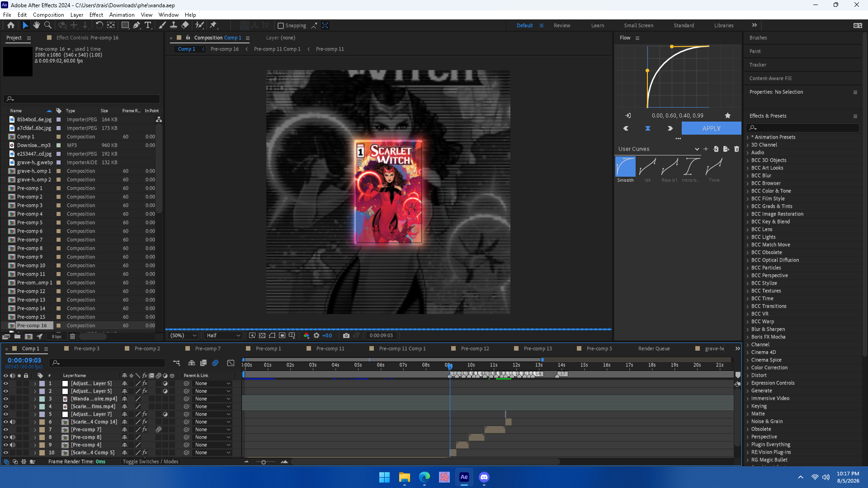Viewport: 868px width, 488px height.
Task: Toggle fx switch on layer 5
Action: (x=145, y=414)
